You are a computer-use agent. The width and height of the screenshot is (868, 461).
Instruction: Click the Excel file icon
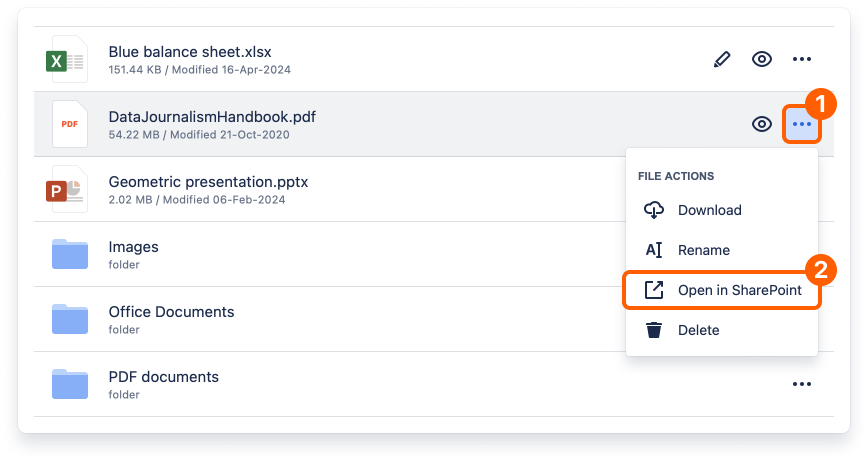pyautogui.click(x=70, y=60)
